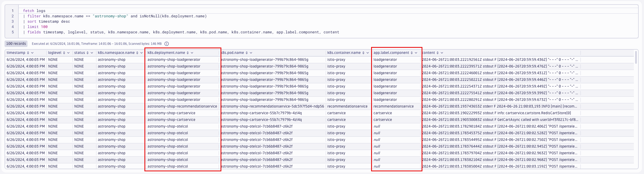The height and width of the screenshot is (174, 644).
Task: Expand the k8s.deployment.name column options chevron
Action: pos(192,53)
